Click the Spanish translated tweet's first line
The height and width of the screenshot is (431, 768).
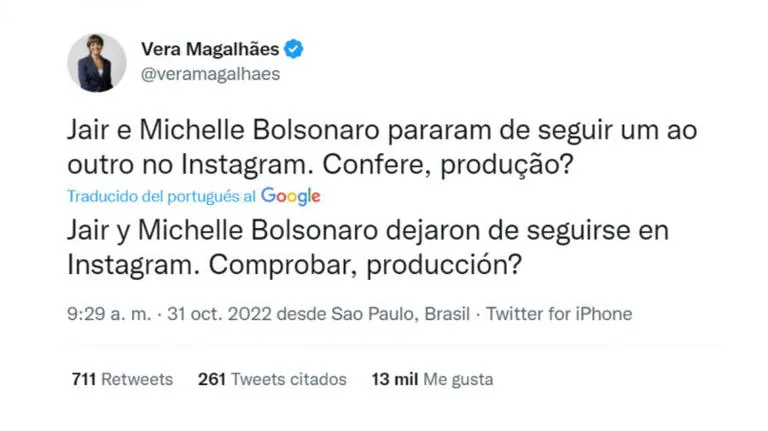point(368,231)
